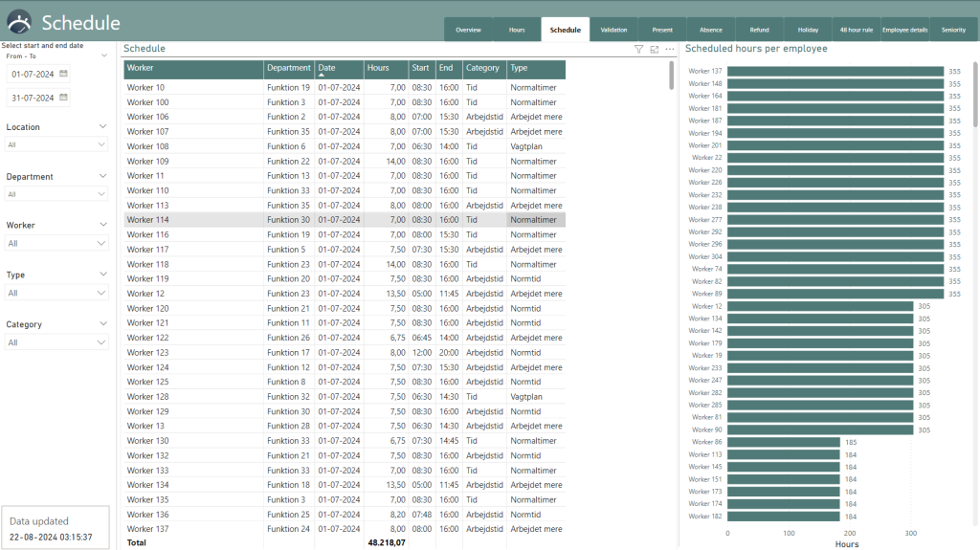This screenshot has height=550, width=980.
Task: Click the focus mode icon above Schedule table
Action: pos(655,49)
